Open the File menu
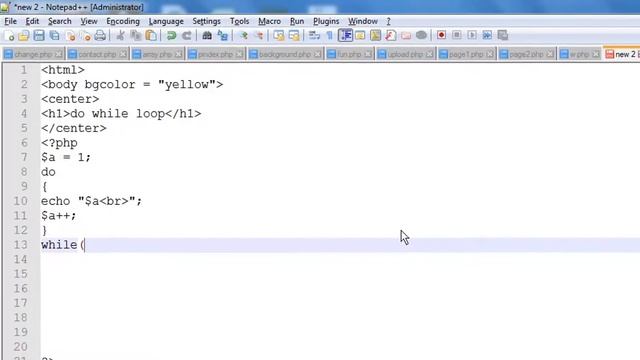Image resolution: width=640 pixels, height=360 pixels. tap(10, 21)
